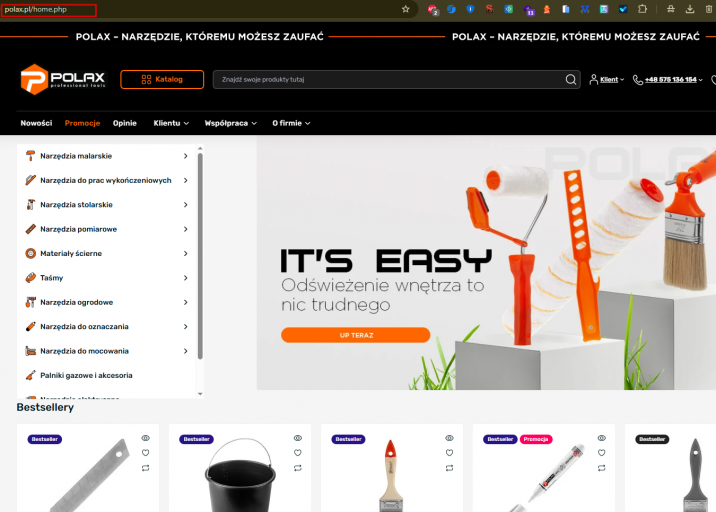
Task: Toggle quick view eye on marker product
Action: (601, 438)
